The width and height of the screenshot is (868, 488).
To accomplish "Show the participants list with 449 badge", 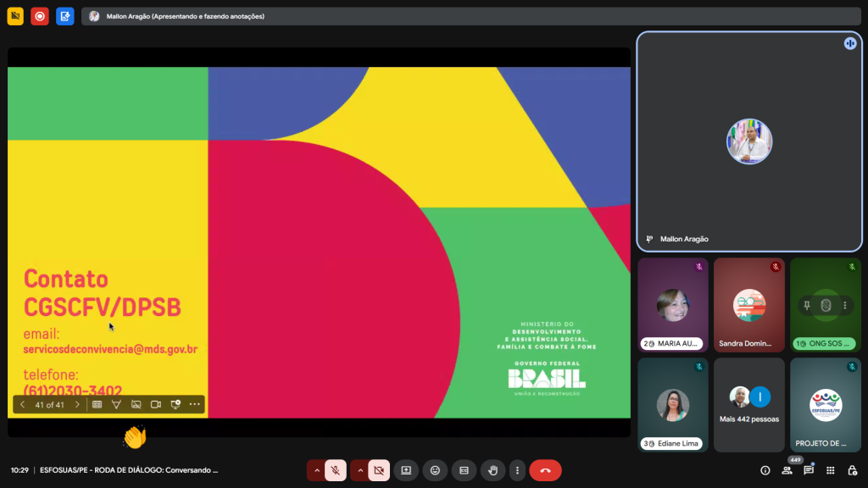I will click(x=787, y=470).
